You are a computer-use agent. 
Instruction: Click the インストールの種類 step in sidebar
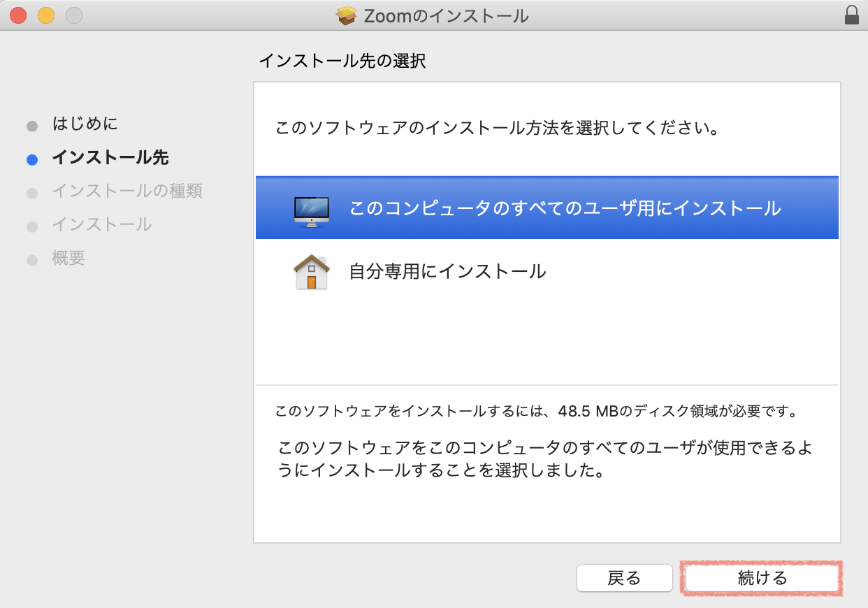127,191
